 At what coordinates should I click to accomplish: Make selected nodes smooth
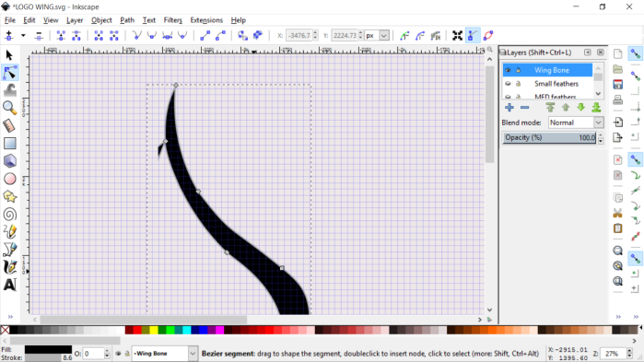(x=151, y=36)
